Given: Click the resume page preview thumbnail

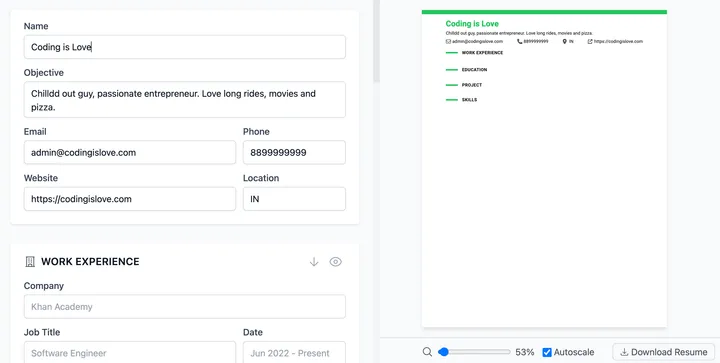Looking at the screenshot, I should click(x=544, y=169).
